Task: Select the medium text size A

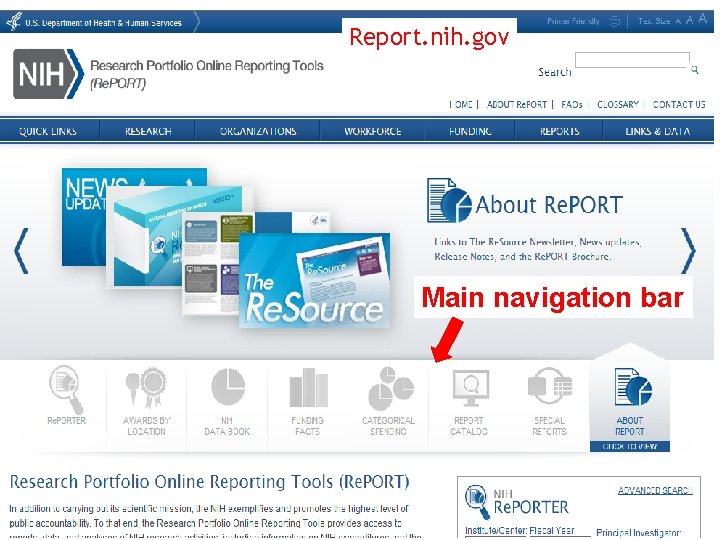Action: tap(689, 21)
